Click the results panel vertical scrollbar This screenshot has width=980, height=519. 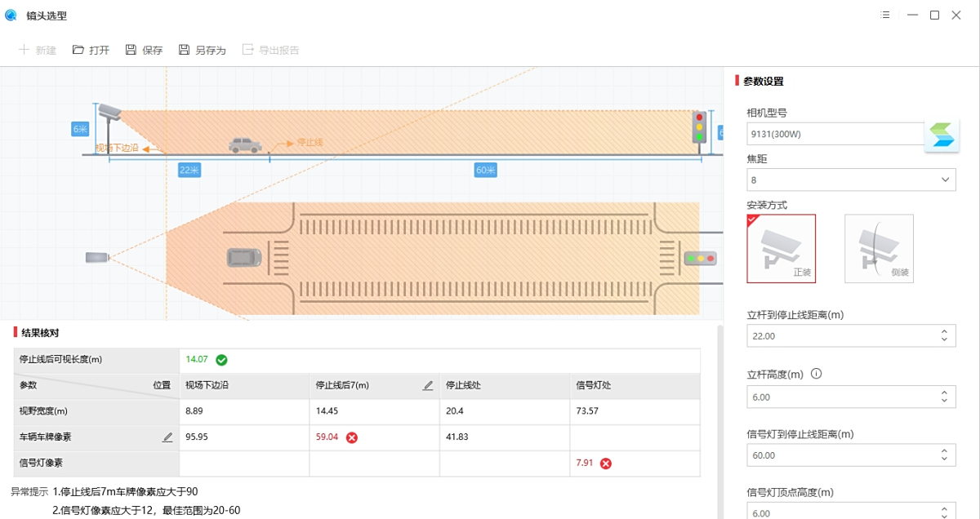719,408
